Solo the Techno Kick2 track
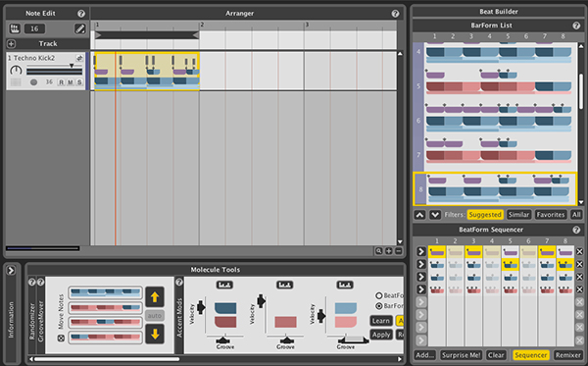 tap(79, 82)
